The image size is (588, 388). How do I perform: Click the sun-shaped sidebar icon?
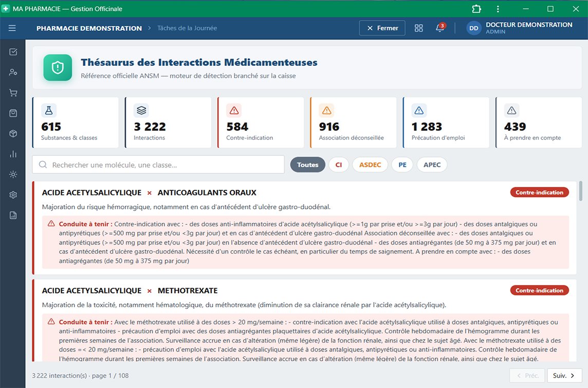pos(13,174)
